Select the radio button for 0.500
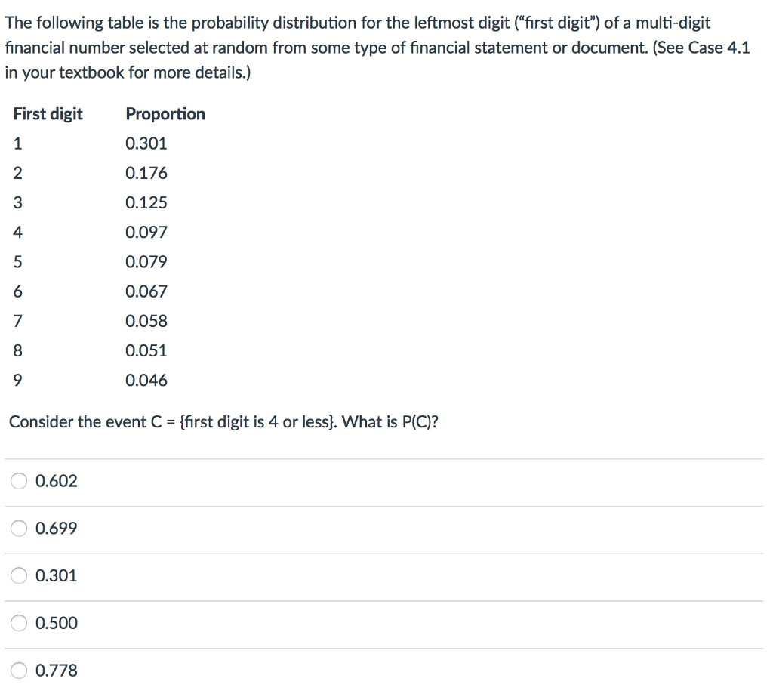 [x=19, y=623]
